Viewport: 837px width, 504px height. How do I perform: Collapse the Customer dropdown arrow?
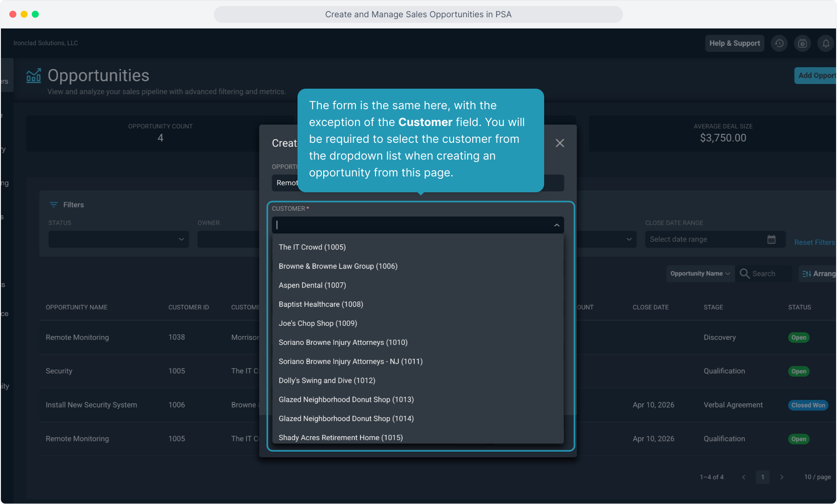pyautogui.click(x=557, y=225)
